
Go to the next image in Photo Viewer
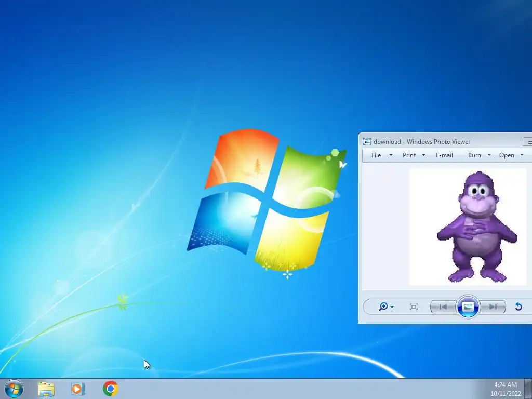(493, 307)
